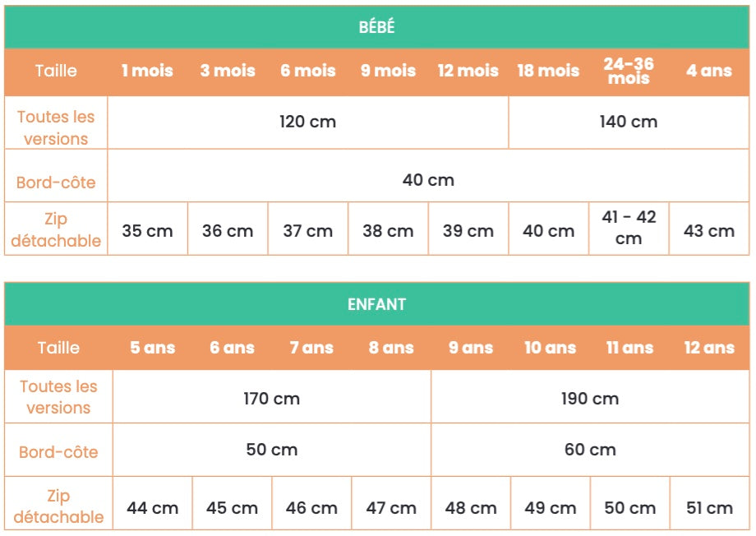Viewport: 756px width, 536px height.
Task: Click the "35 cm" zip length cell
Action: (148, 231)
